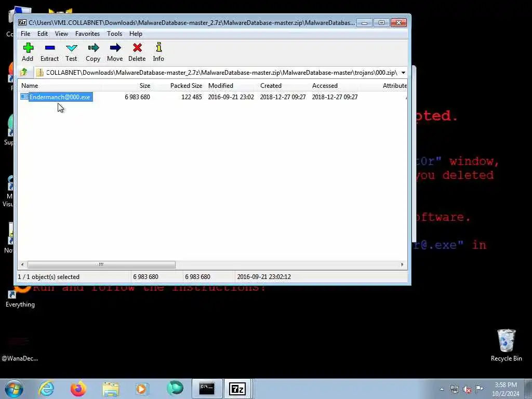Click the 122 485 packed size cell
This screenshot has width=532, height=399.
192,97
